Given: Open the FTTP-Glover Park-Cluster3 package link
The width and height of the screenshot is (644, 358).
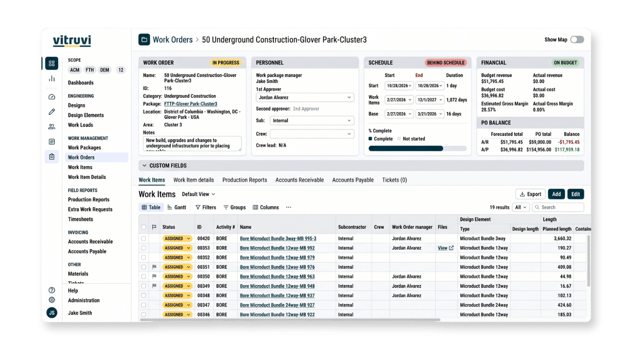Looking at the screenshot, I should (x=191, y=104).
